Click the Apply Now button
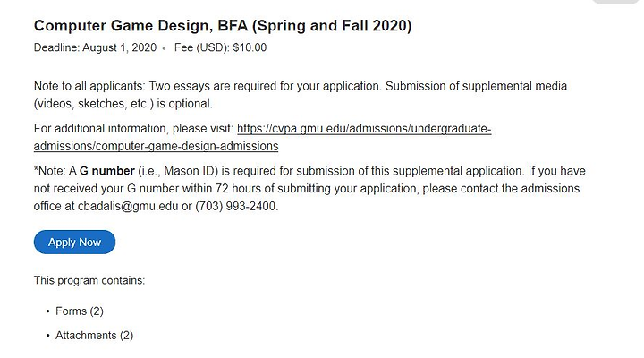The image size is (644, 358). click(74, 242)
